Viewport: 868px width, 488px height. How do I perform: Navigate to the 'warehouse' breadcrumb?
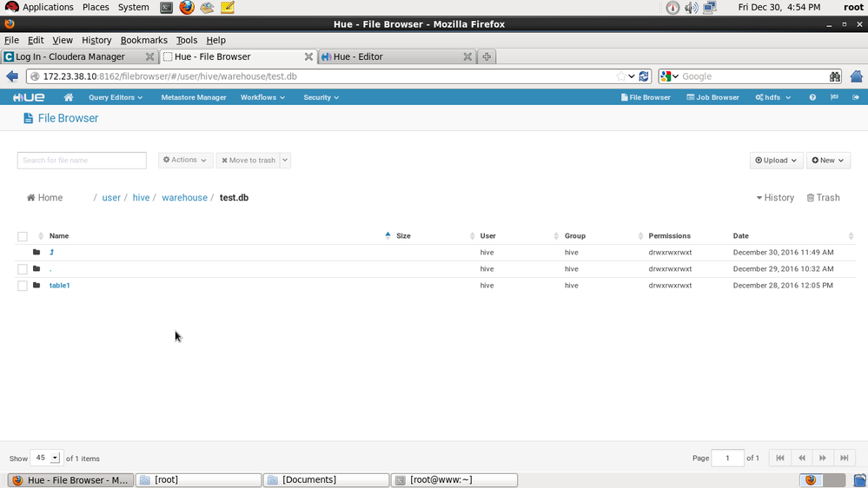184,197
